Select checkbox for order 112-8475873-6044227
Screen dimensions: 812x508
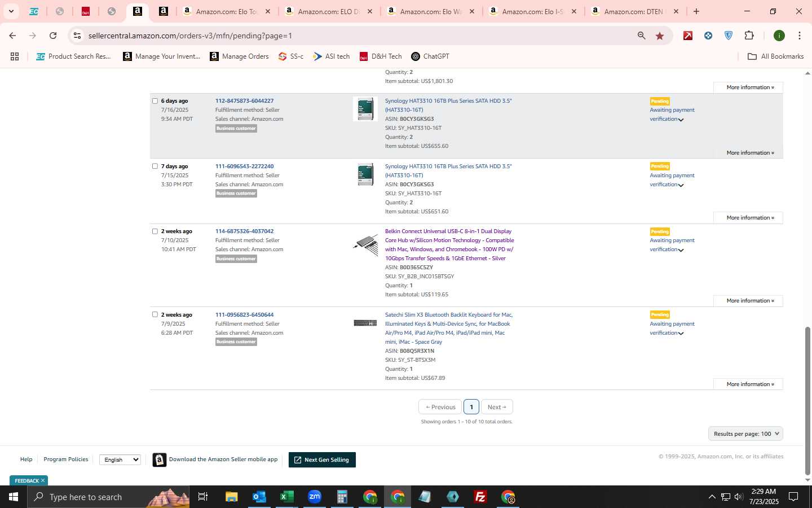tap(155, 101)
